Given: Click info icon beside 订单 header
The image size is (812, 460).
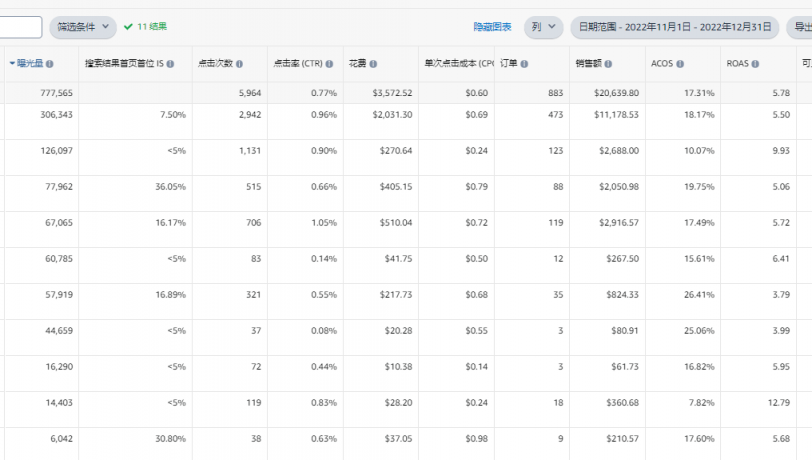Looking at the screenshot, I should pyautogui.click(x=524, y=64).
